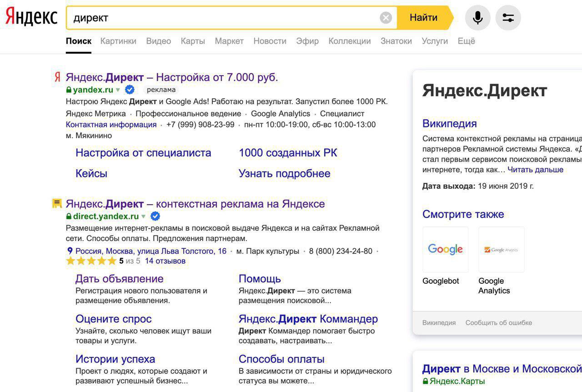This screenshot has height=392, width=582.
Task: Expand the dropdown arrow after yandex.ru
Action: 118,90
